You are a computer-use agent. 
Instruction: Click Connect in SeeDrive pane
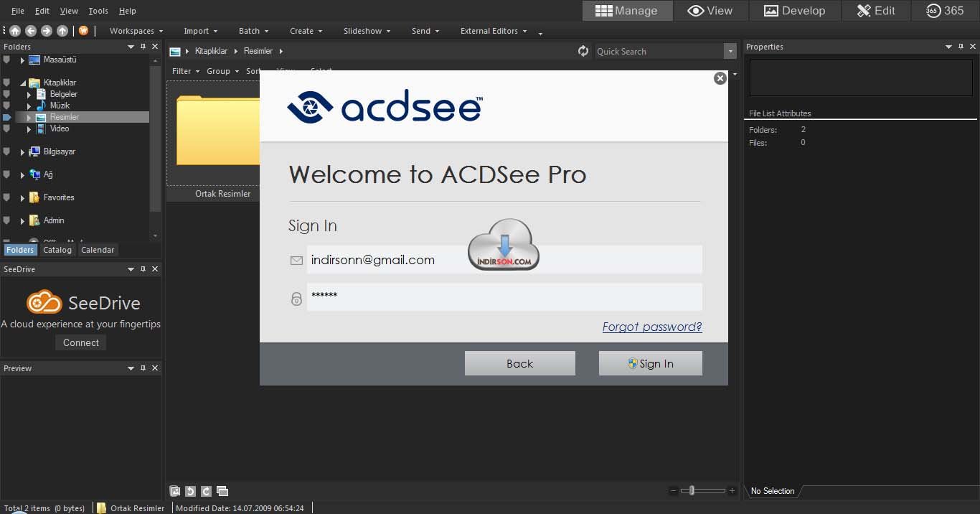[81, 343]
